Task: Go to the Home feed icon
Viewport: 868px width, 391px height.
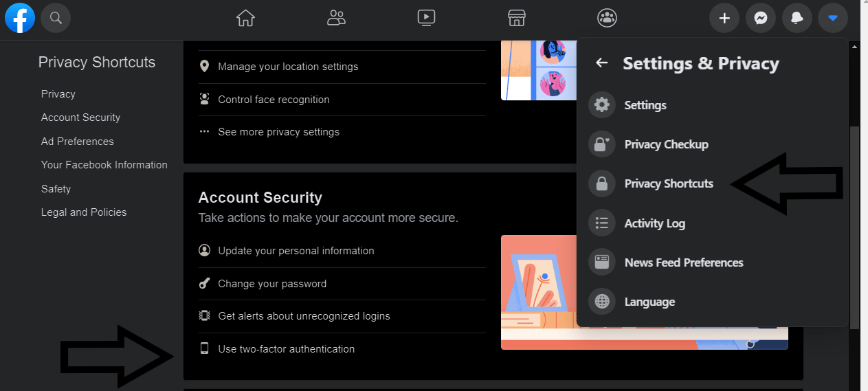Action: tap(245, 18)
